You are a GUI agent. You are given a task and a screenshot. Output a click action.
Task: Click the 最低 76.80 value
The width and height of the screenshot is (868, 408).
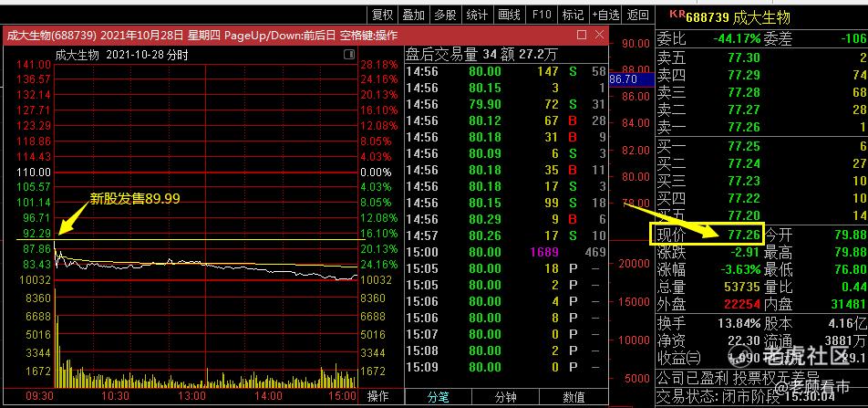coord(851,270)
